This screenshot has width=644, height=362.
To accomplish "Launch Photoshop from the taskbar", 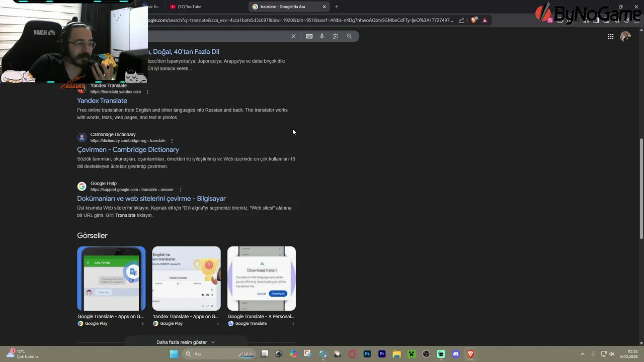I will pos(367,354).
